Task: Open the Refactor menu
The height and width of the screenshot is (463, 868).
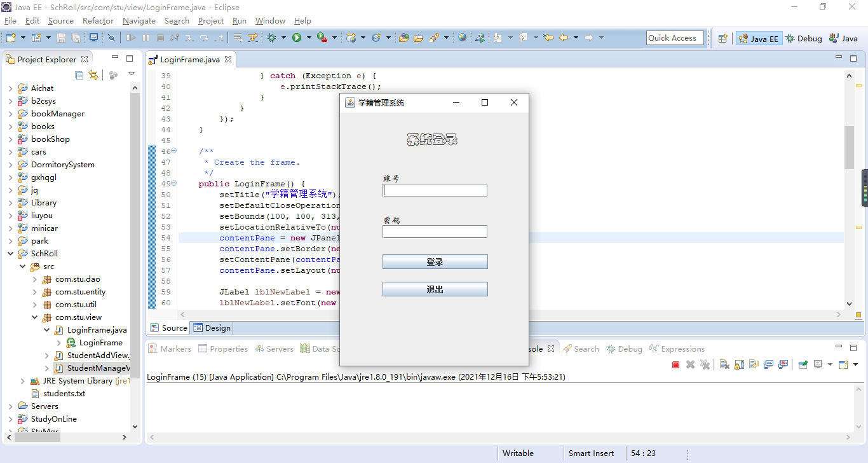Action: pos(98,20)
